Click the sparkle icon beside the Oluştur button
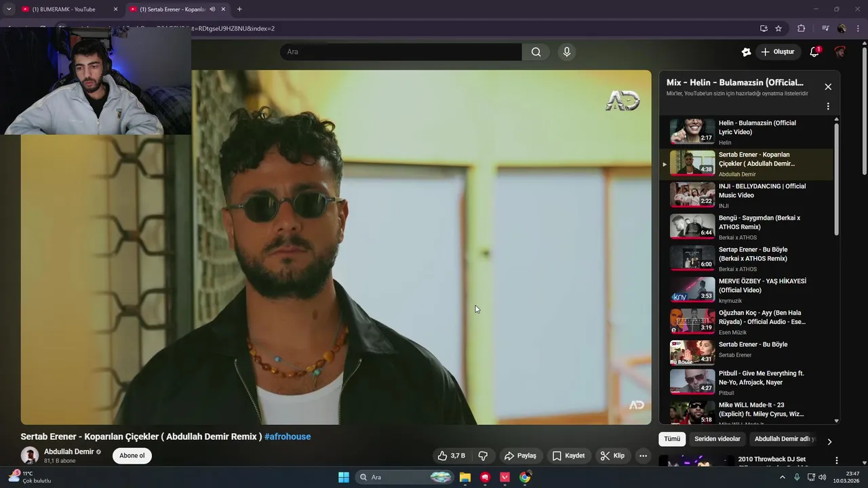The image size is (868, 488). click(746, 52)
